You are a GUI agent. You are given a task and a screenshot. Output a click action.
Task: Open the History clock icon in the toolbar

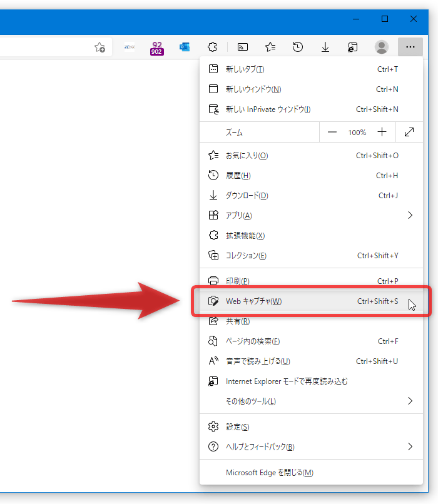298,47
